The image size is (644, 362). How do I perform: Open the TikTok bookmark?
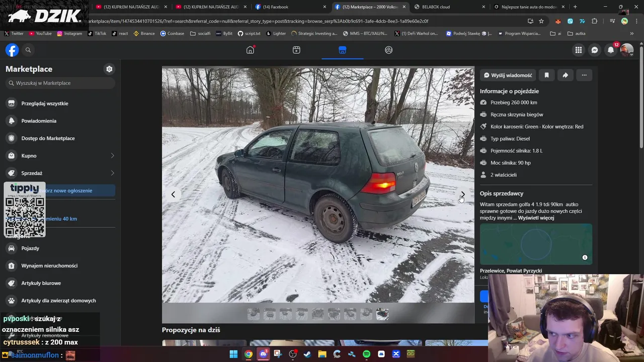click(97, 33)
